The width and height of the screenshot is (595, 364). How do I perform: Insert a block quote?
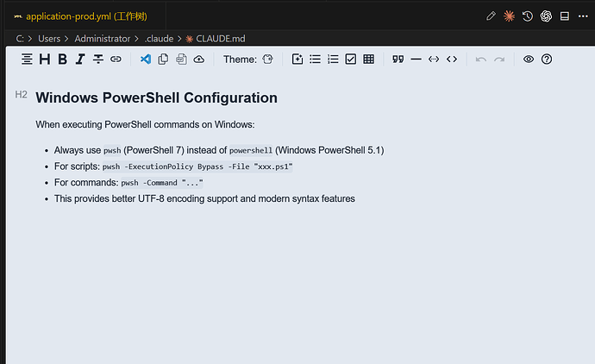pos(398,60)
